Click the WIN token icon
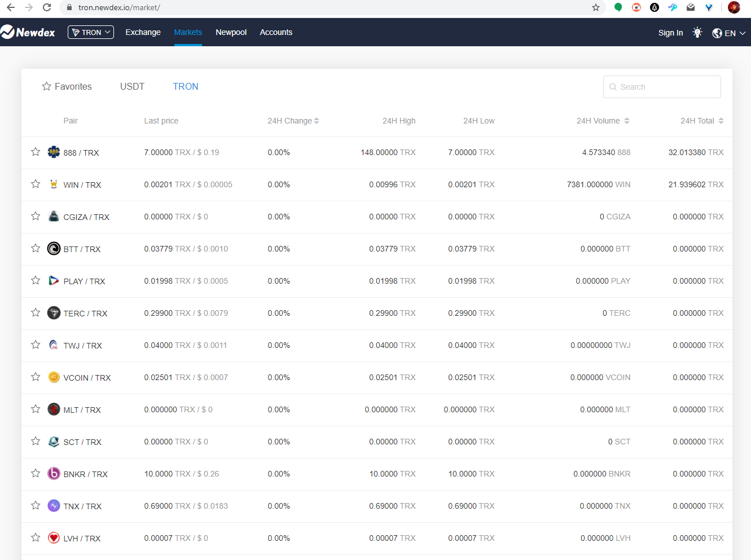This screenshot has width=751, height=560. coord(54,184)
